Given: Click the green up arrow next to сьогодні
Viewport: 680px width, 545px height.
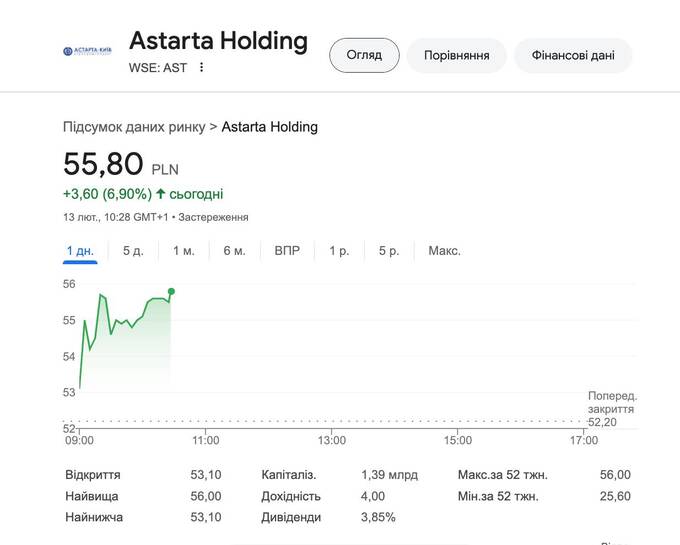Looking at the screenshot, I should tap(160, 194).
